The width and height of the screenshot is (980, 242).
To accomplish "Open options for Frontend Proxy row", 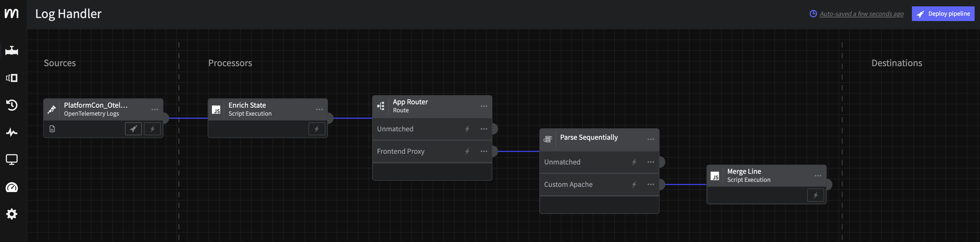I will point(484,151).
